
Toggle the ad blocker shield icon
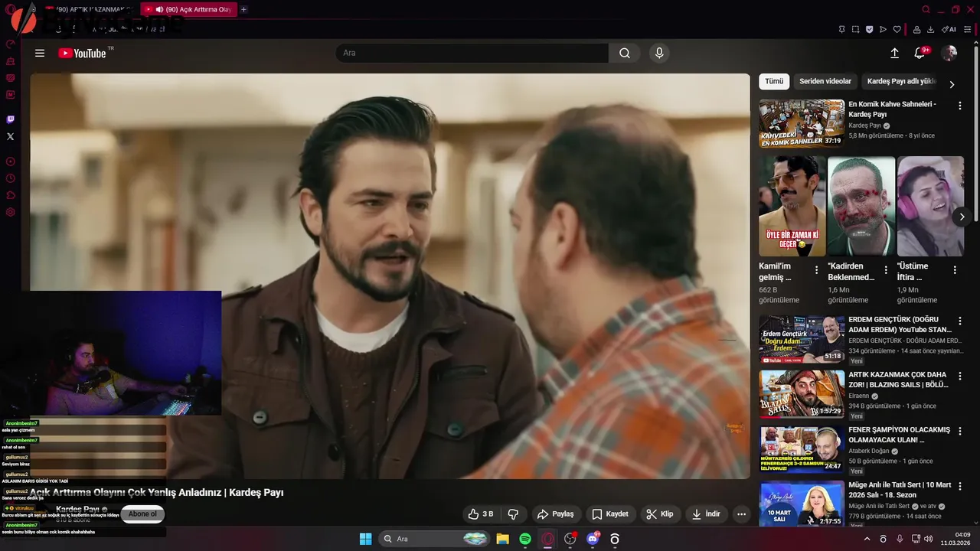tap(869, 29)
